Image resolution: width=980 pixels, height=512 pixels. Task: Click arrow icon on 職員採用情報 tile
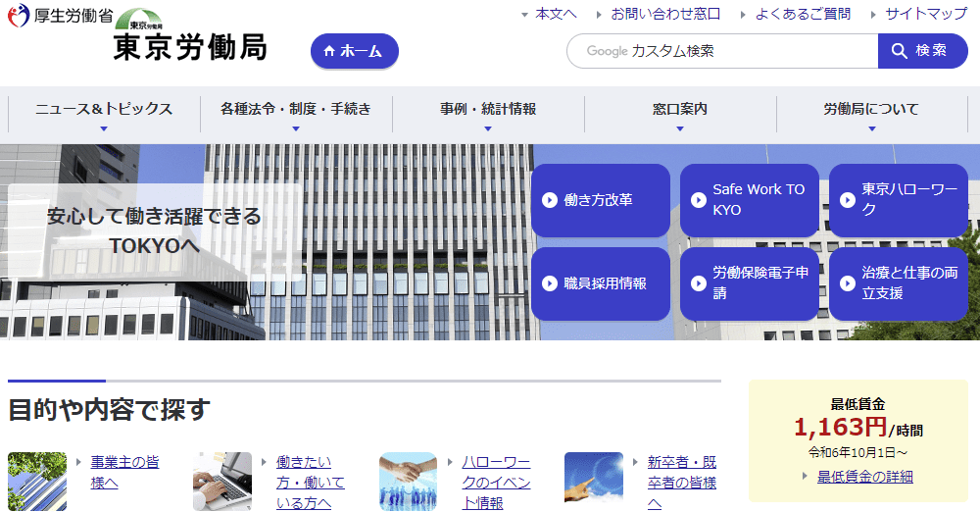[x=549, y=283]
